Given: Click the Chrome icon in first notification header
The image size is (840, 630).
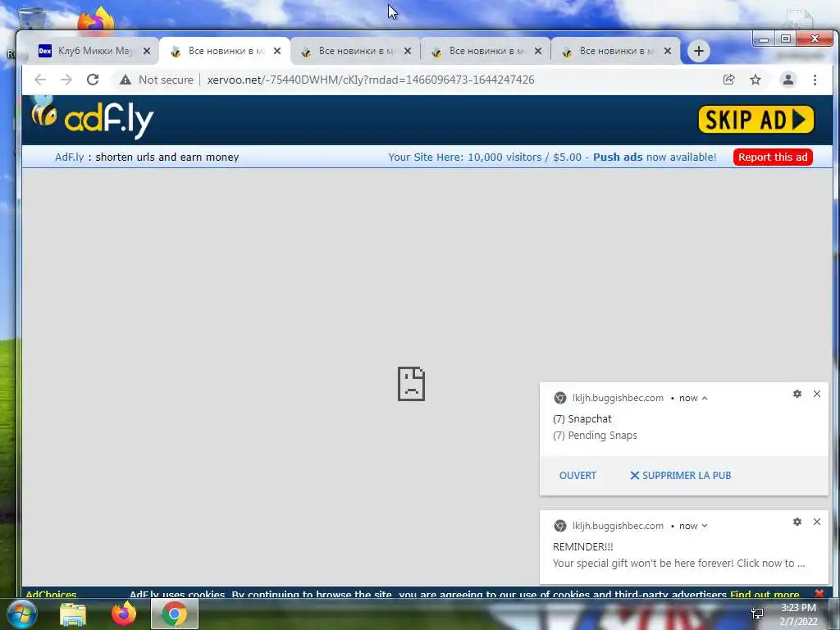Looking at the screenshot, I should click(559, 398).
